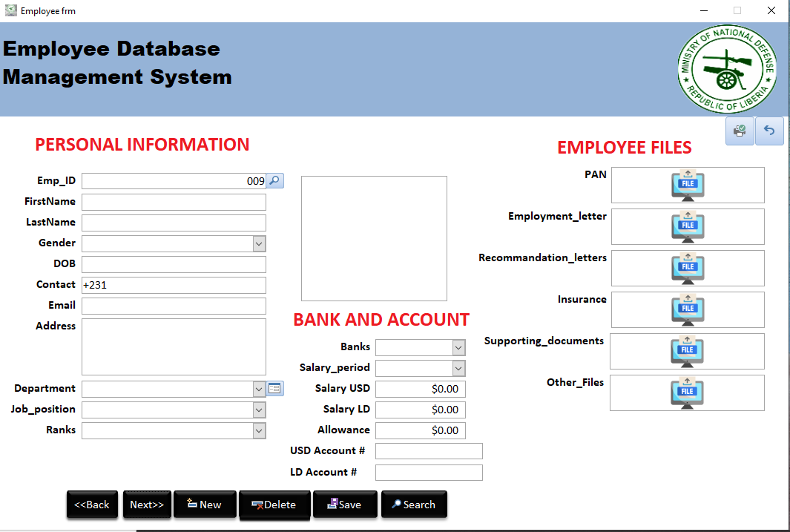Click the undo arrow button
Image resolution: width=790 pixels, height=532 pixels.
[x=769, y=131]
